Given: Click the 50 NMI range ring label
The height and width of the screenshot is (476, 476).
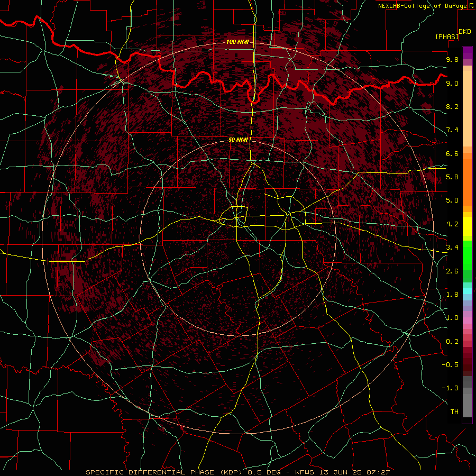Looking at the screenshot, I should tap(238, 140).
